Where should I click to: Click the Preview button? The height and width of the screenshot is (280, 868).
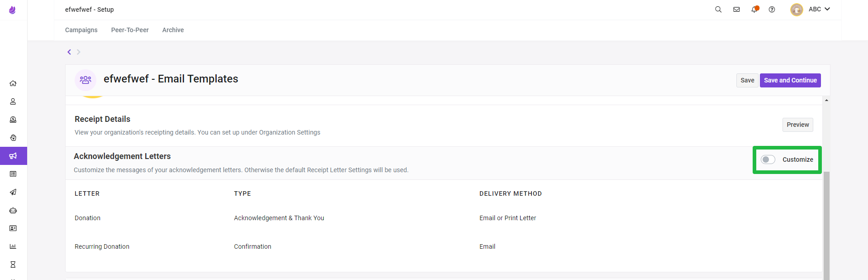pyautogui.click(x=797, y=125)
